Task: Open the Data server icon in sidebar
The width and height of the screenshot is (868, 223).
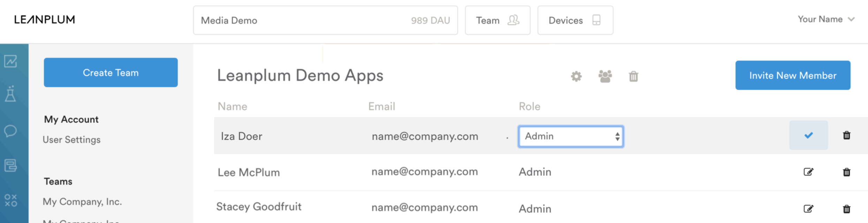Action: tap(10, 166)
